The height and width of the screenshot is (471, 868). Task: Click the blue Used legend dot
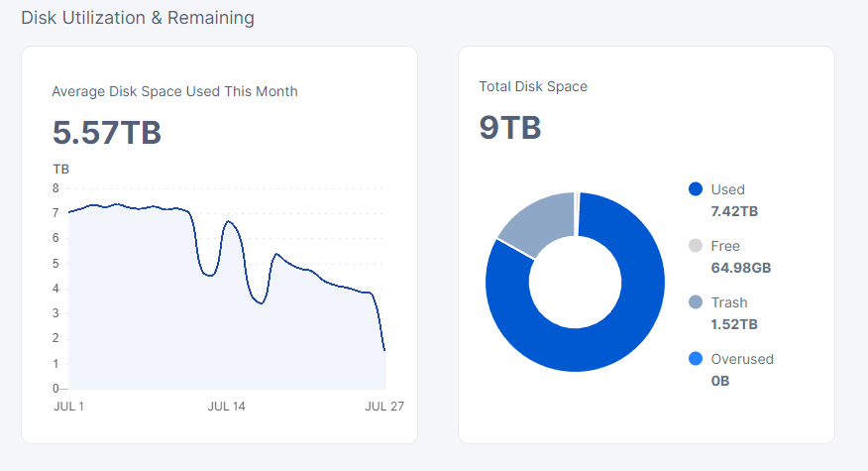[x=695, y=189]
